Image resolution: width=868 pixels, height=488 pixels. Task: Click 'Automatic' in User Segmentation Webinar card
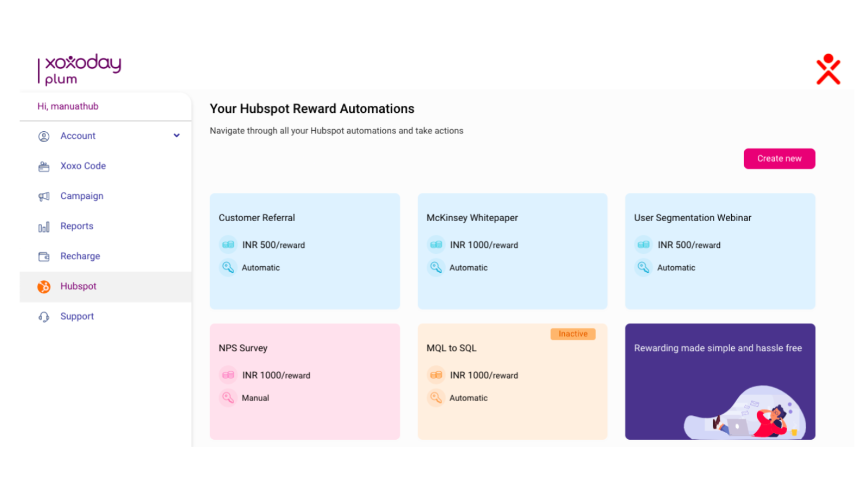[x=676, y=268]
